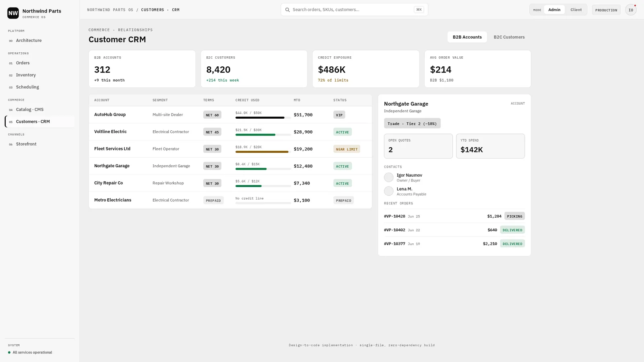Screen dimensions: 644x362
Task: Switch mode to Client
Action: [576, 10]
